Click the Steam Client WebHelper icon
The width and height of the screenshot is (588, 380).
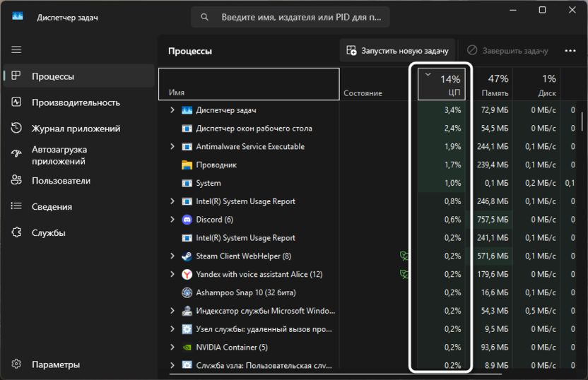click(x=187, y=256)
